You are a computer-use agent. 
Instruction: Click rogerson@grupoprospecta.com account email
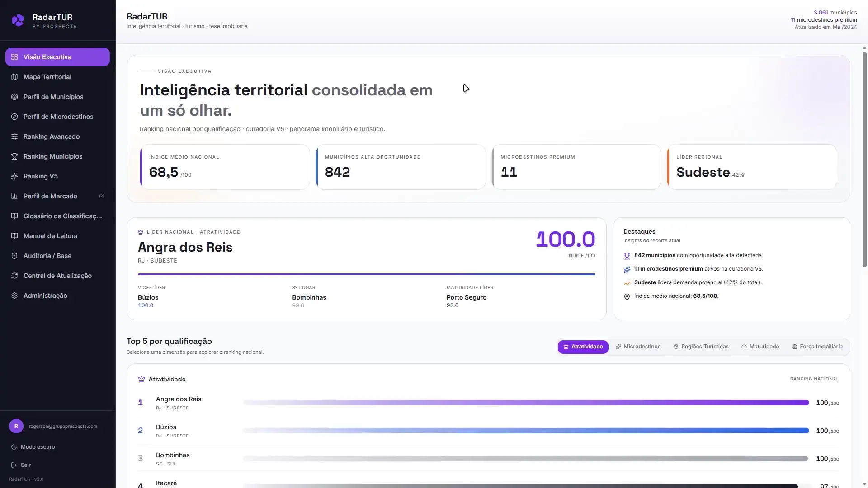click(63, 426)
